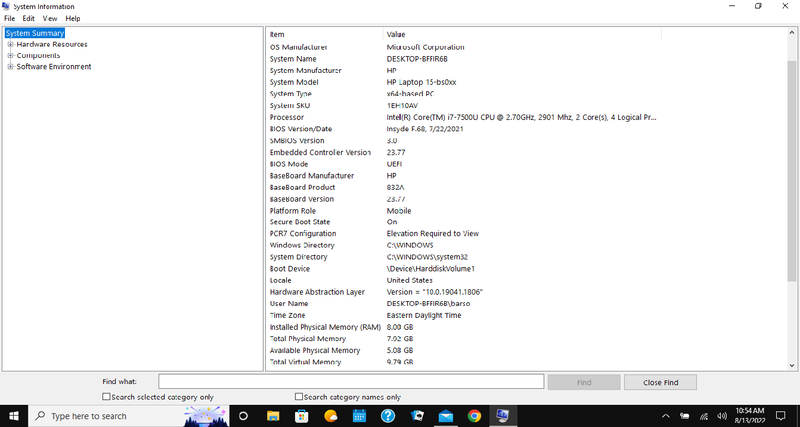Click the taskbar clock showing 10:54 AM
This screenshot has height=427, width=800.
click(750, 416)
